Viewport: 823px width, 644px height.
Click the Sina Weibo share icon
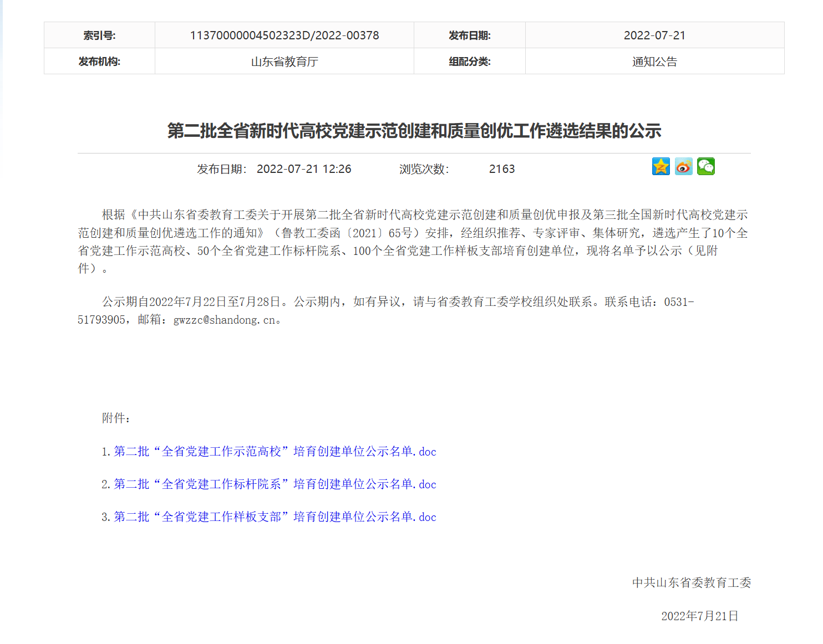[683, 167]
